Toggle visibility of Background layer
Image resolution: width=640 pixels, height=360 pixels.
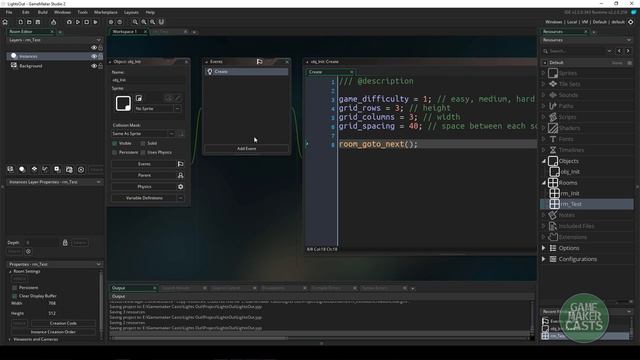pos(94,66)
